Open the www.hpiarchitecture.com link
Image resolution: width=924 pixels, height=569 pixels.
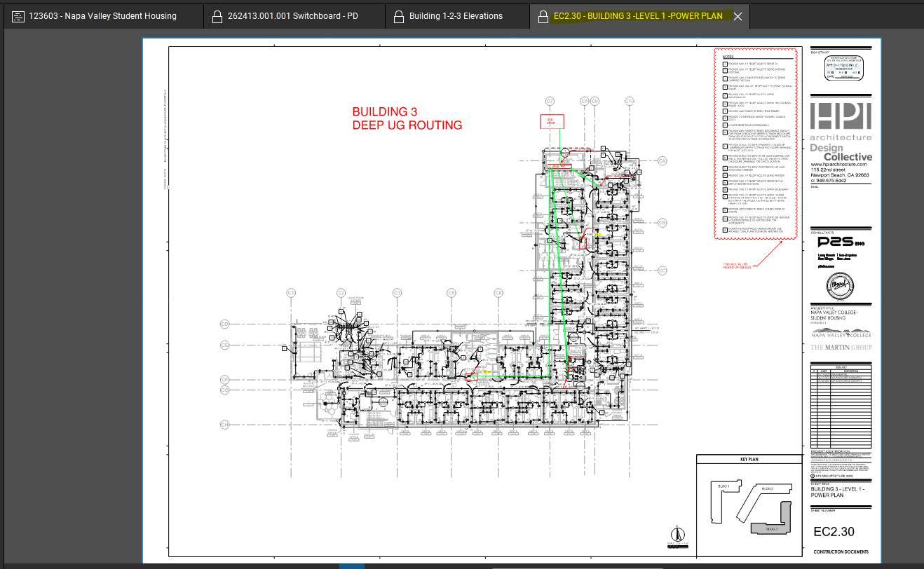click(838, 165)
